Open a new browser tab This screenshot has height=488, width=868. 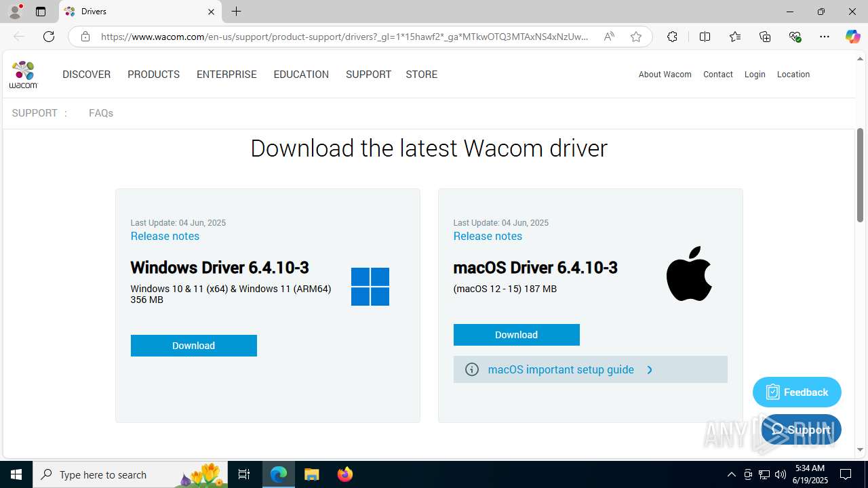pos(236,12)
